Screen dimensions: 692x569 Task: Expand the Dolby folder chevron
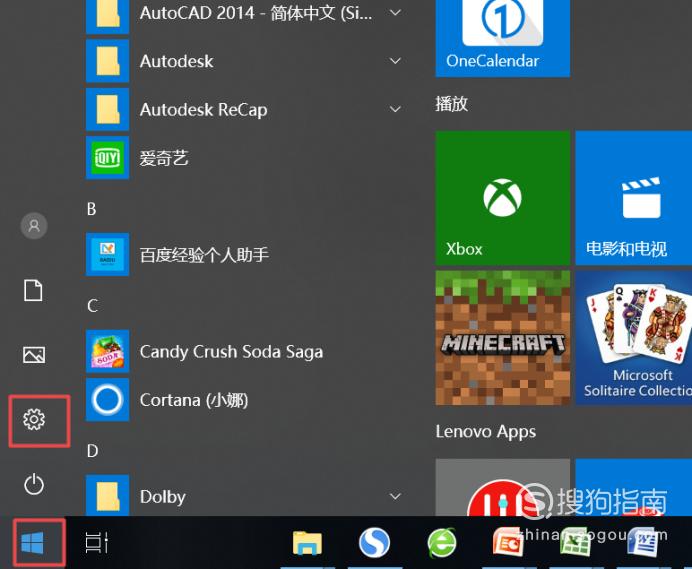pos(395,497)
